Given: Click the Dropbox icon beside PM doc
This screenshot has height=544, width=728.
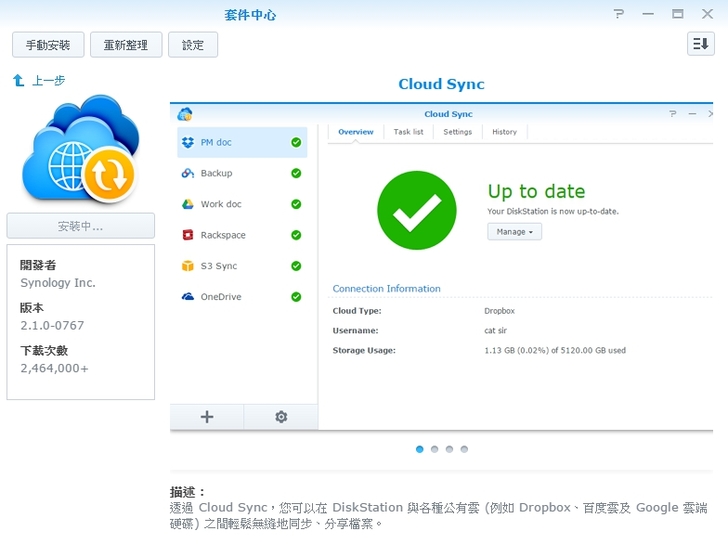Looking at the screenshot, I should click(x=188, y=142).
